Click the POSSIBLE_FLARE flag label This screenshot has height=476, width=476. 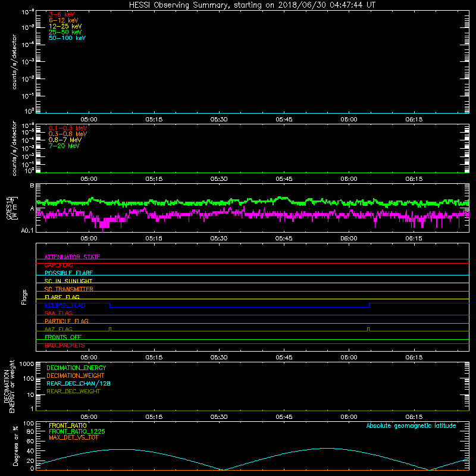coord(68,273)
